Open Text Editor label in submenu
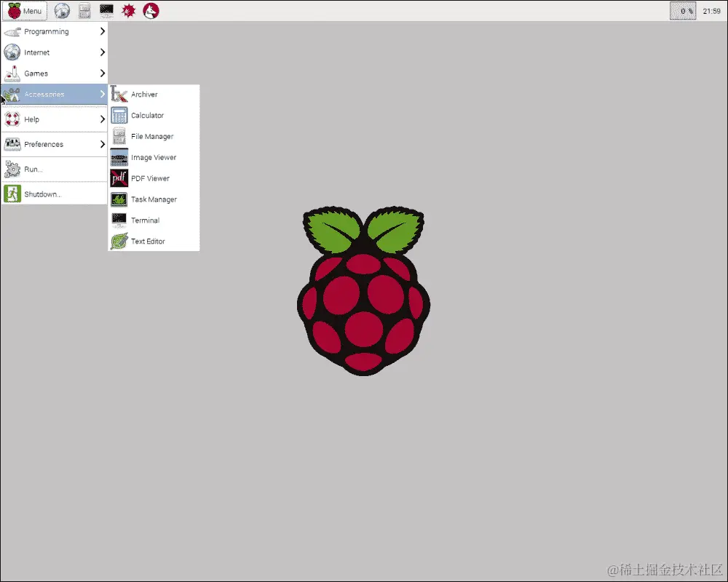Viewport: 728px width, 582px height. [148, 242]
